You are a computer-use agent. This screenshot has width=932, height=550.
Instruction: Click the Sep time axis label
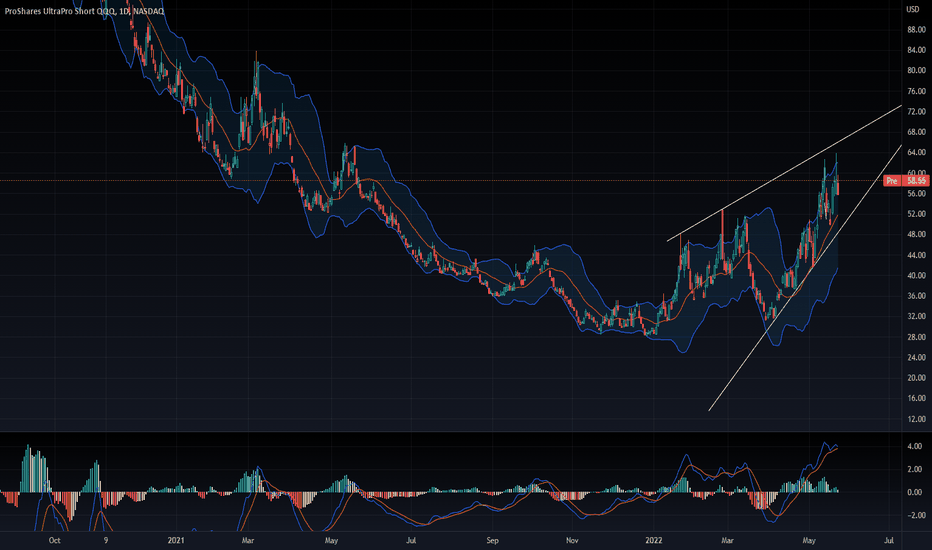pos(492,540)
